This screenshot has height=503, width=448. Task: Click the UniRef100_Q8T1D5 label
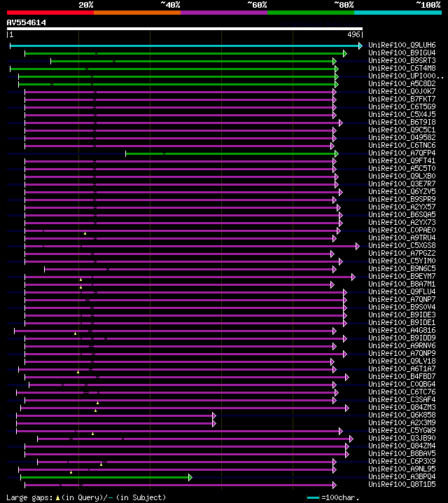pos(402,484)
